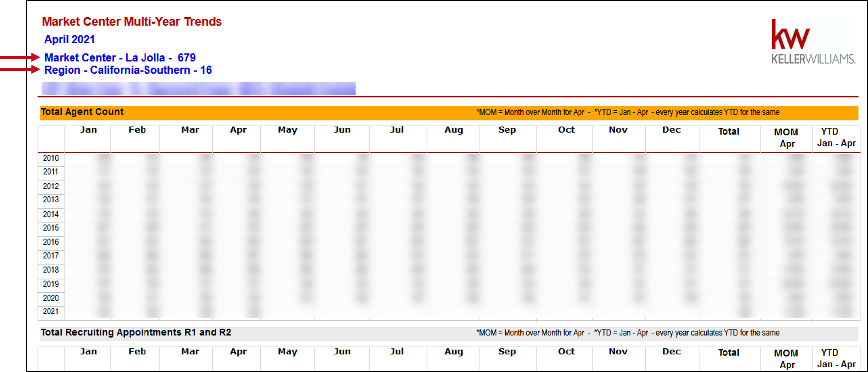
Task: Click Mar column header in Recruiting Appointments table
Action: (x=190, y=352)
